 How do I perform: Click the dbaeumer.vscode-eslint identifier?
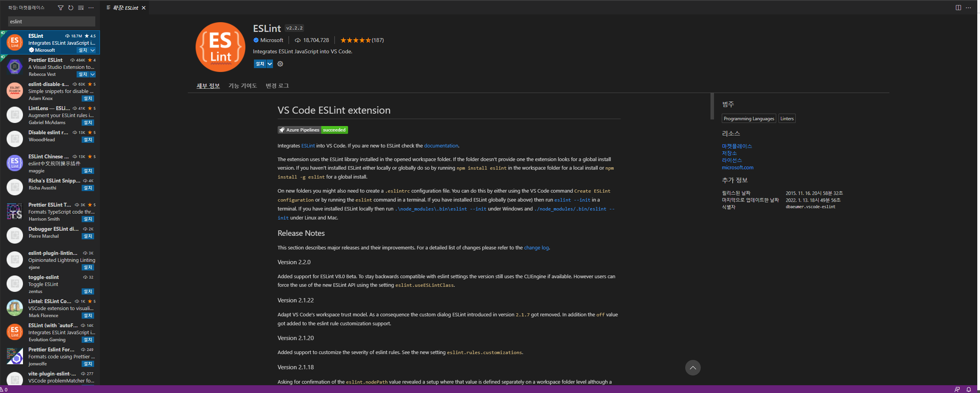[x=810, y=207]
